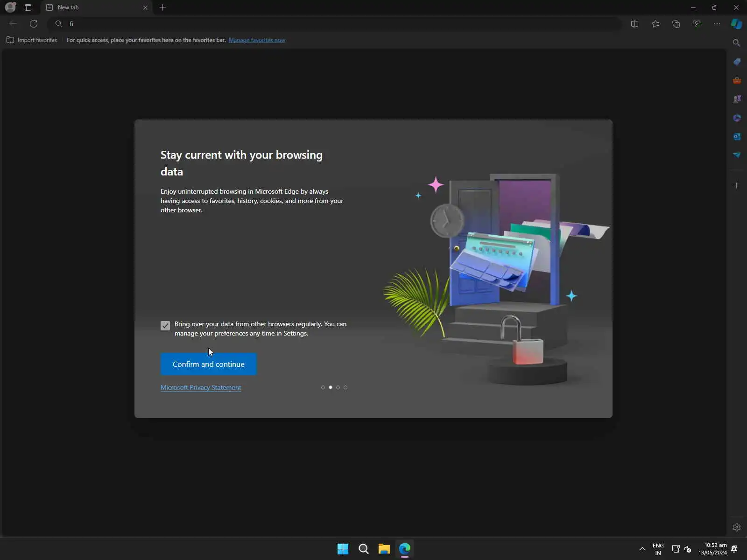The image size is (747, 560).
Task: Open the tab actions menu
Action: (x=28, y=7)
